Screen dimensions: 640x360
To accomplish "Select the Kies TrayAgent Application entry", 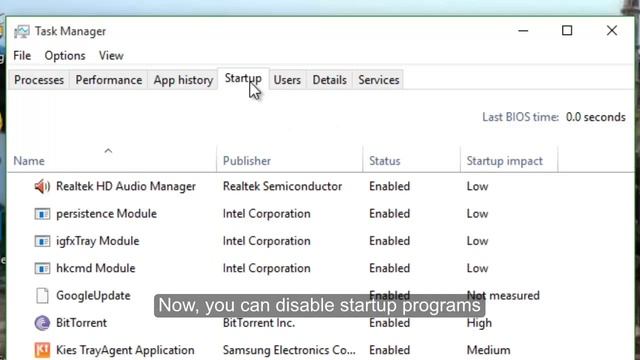I will [x=125, y=350].
